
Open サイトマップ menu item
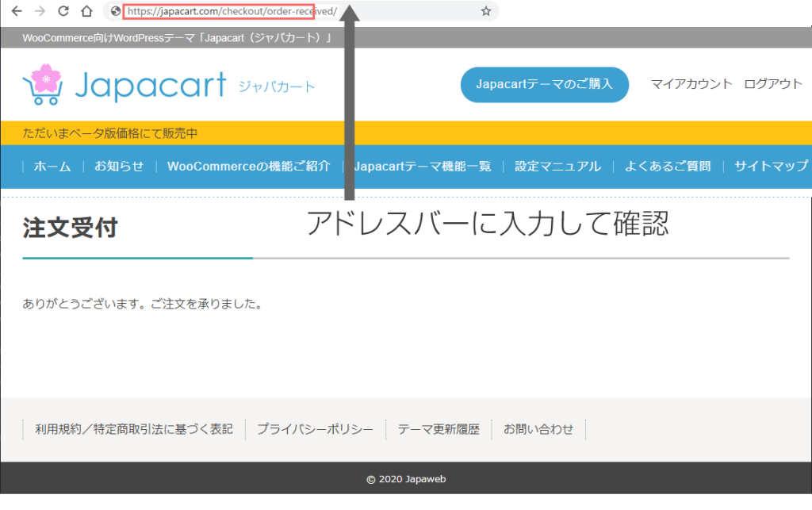pyautogui.click(x=771, y=167)
